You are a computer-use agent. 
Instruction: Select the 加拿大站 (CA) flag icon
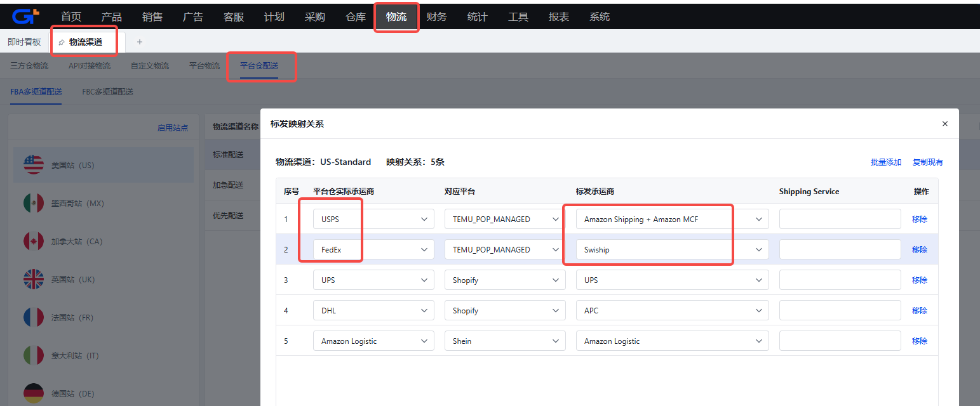[x=34, y=241]
